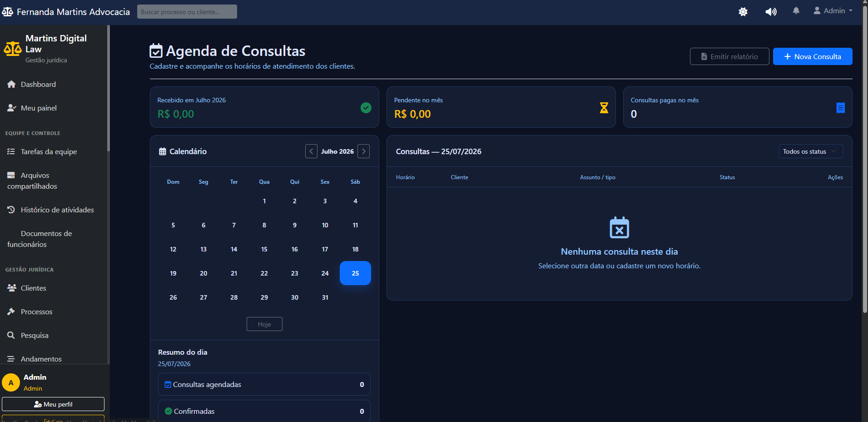The image size is (868, 422).
Task: Click the Clientes group icon
Action: pyautogui.click(x=12, y=288)
